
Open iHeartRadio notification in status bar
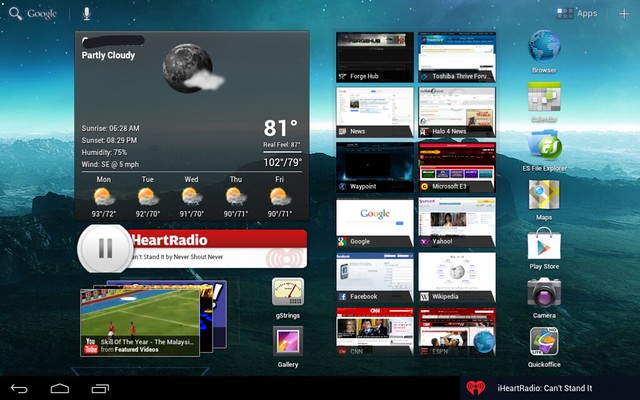coord(549,388)
